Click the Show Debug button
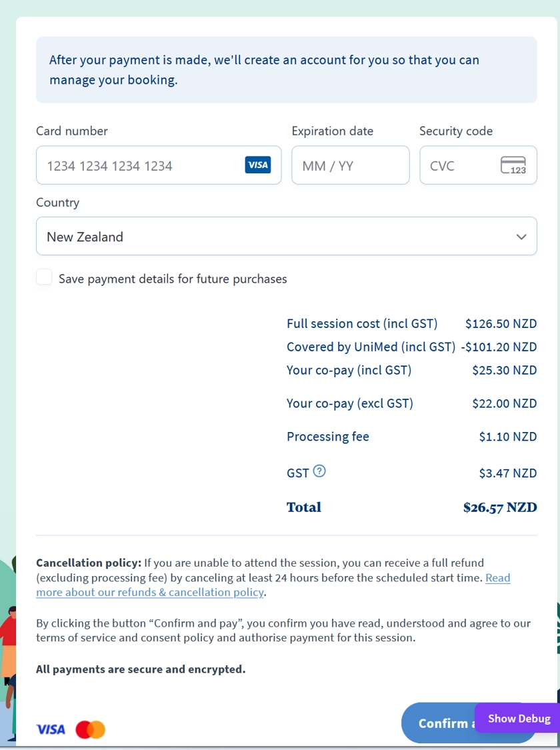 click(519, 719)
